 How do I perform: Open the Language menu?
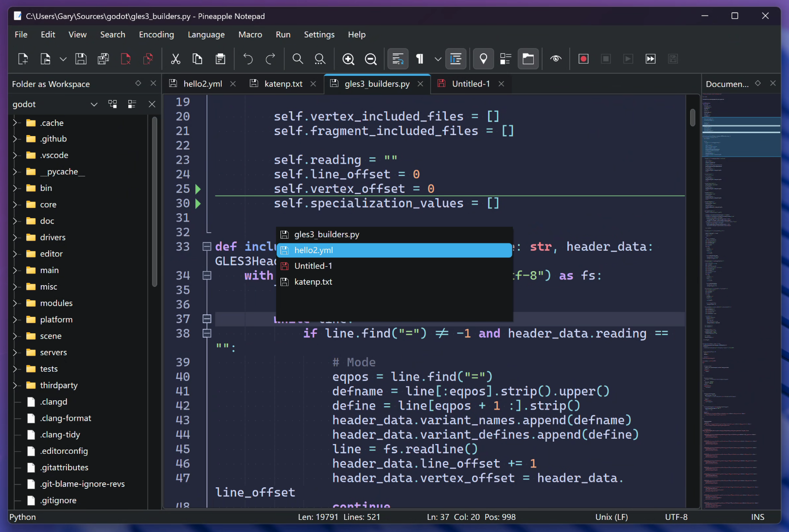[x=206, y=34]
